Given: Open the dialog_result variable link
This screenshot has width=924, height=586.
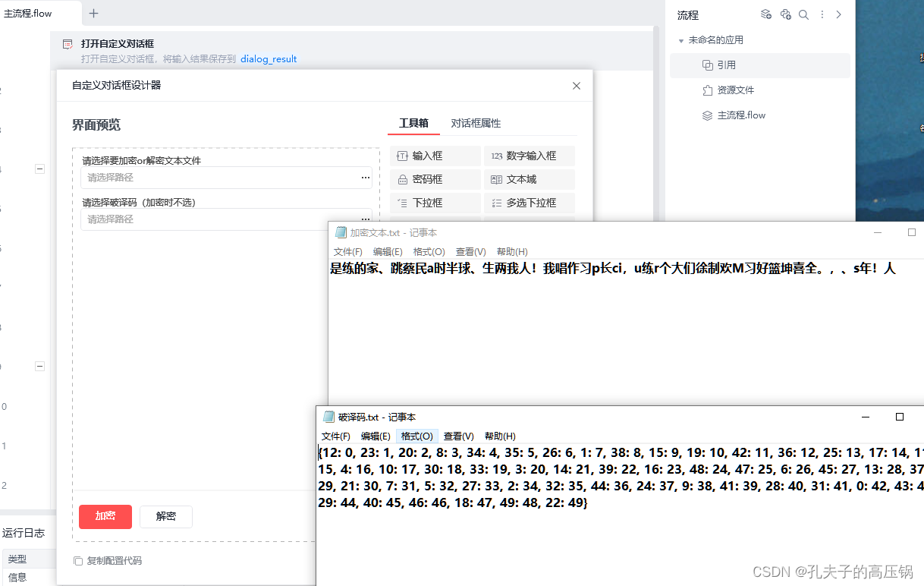Looking at the screenshot, I should click(x=269, y=59).
